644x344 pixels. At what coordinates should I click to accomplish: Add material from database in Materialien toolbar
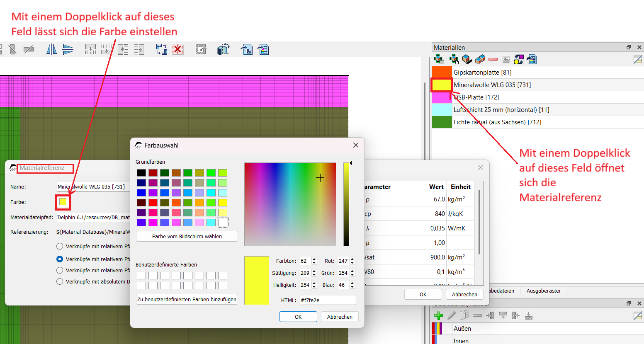[x=439, y=60]
